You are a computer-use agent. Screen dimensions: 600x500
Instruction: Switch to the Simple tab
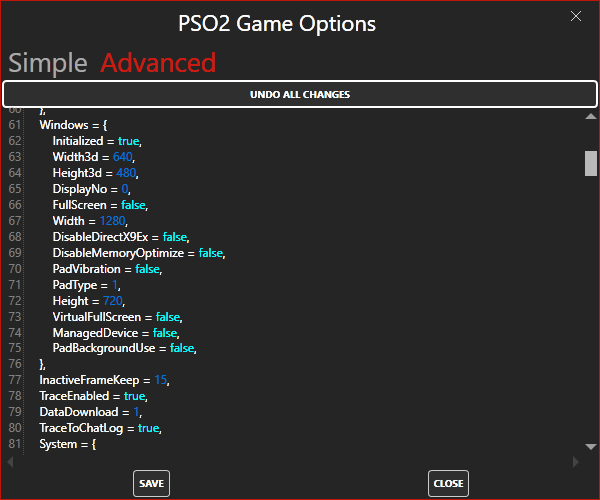(48, 63)
